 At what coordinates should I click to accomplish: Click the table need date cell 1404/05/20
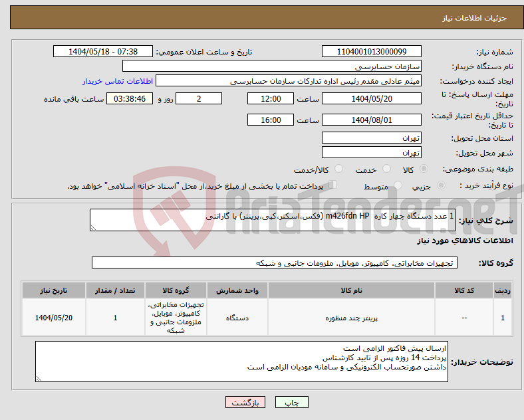[54, 318]
